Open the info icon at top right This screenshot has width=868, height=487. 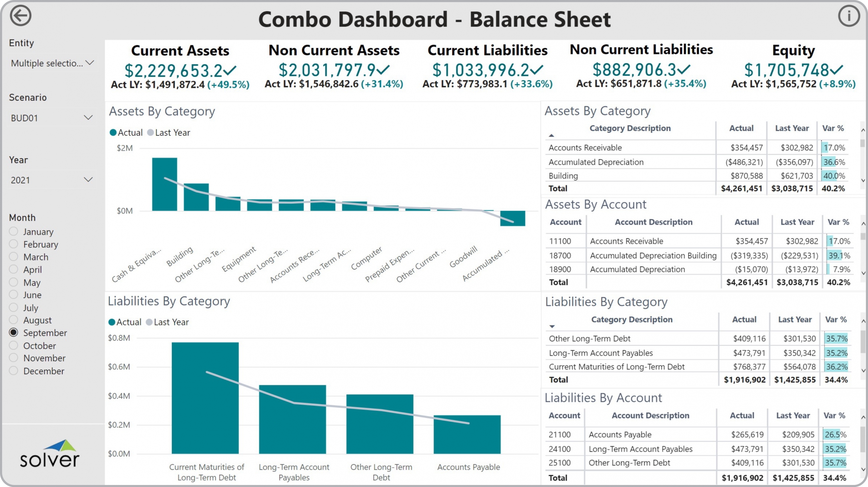click(849, 16)
